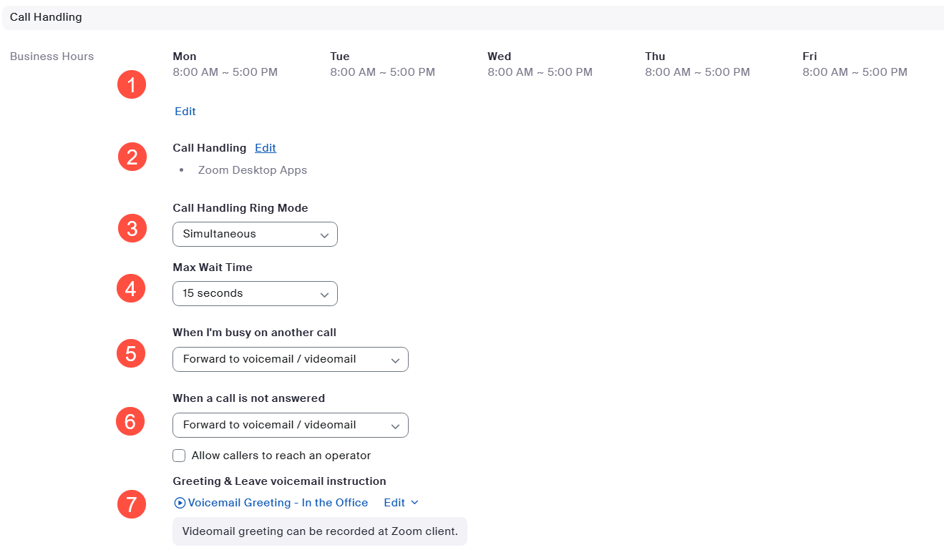Click red numbered badge 1
The width and height of the screenshot is (944, 560).
pos(131,85)
